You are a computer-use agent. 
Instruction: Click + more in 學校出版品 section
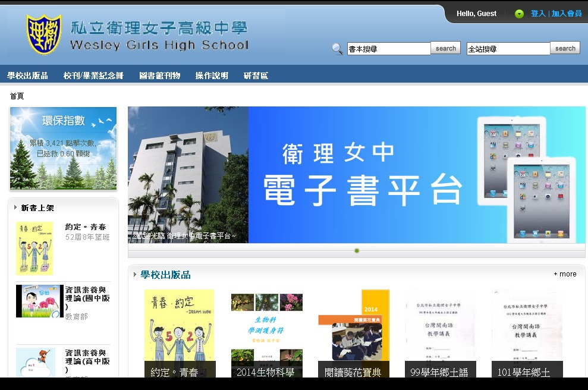(x=565, y=274)
